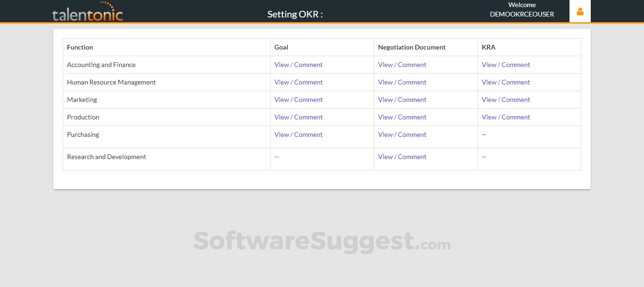View Production Goal comments

(298, 117)
